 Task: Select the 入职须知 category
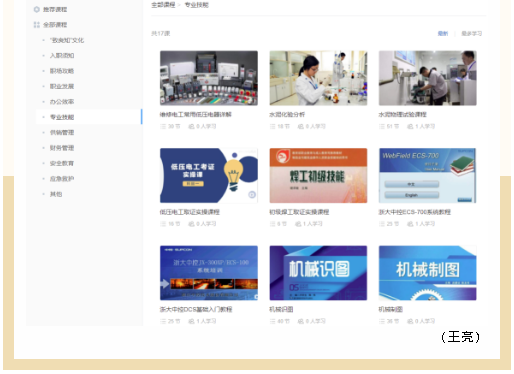[62, 56]
